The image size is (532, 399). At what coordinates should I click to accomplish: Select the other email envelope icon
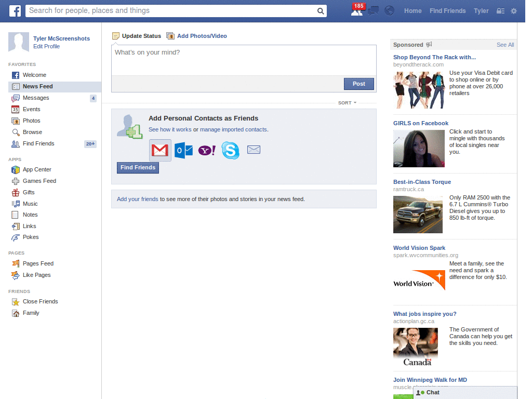pyautogui.click(x=254, y=150)
